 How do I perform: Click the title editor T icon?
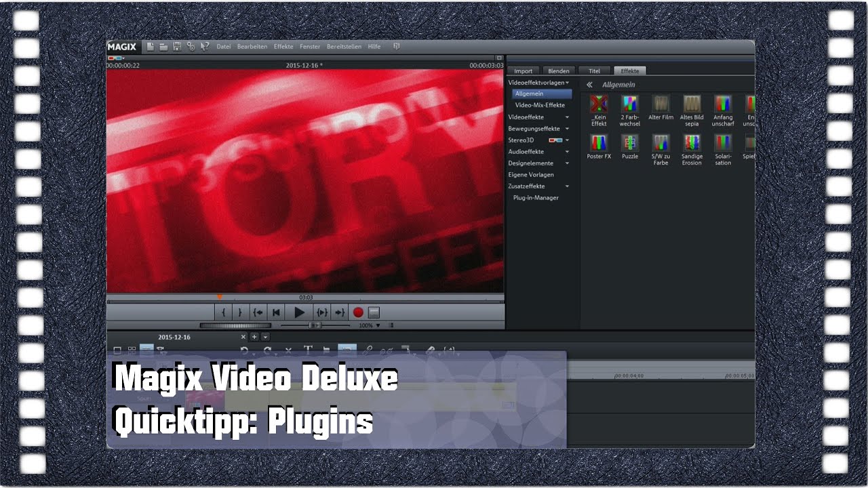pos(307,350)
